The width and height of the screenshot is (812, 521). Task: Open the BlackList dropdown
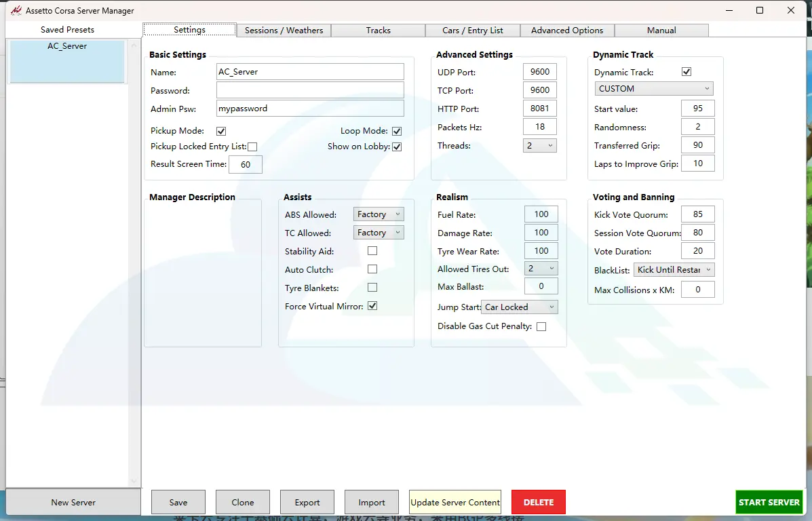tap(674, 270)
